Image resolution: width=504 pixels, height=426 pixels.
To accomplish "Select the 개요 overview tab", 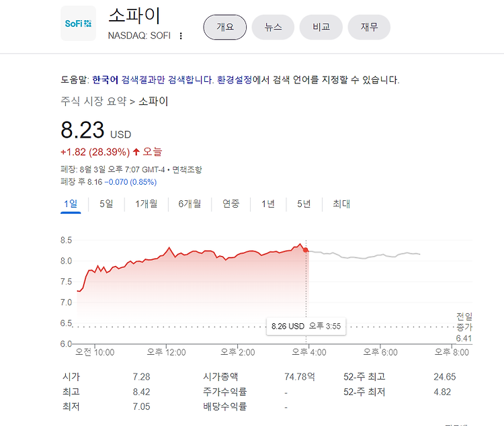I will pos(225,27).
